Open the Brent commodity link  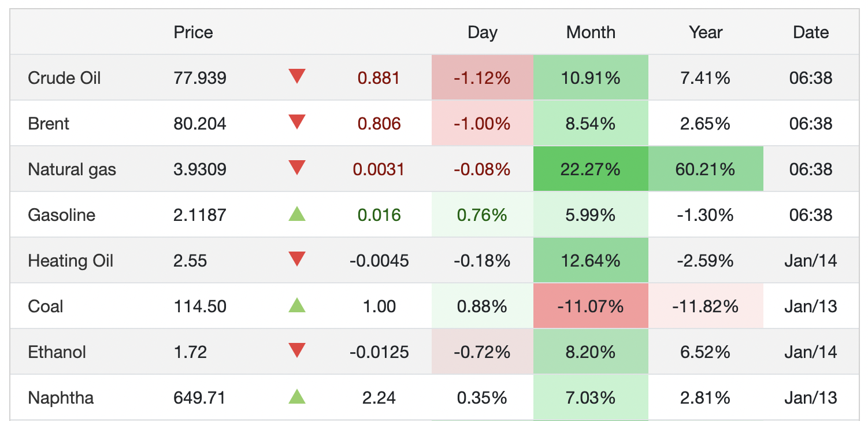(49, 123)
